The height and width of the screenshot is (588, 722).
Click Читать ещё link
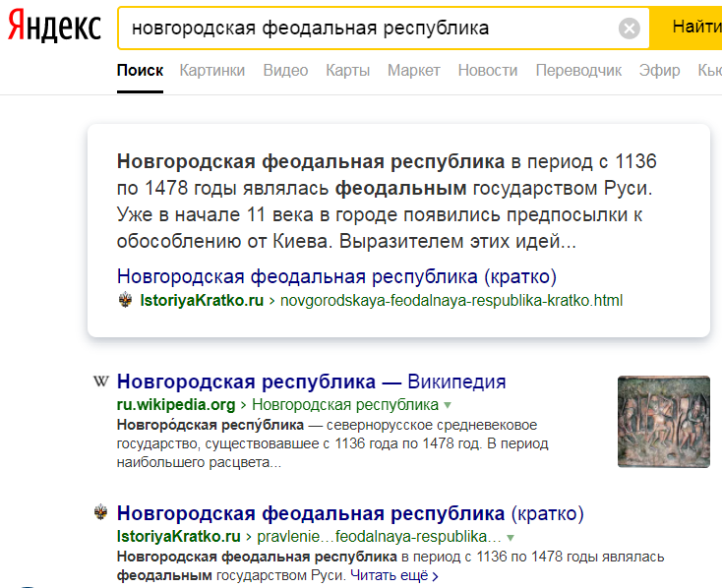[x=394, y=575]
